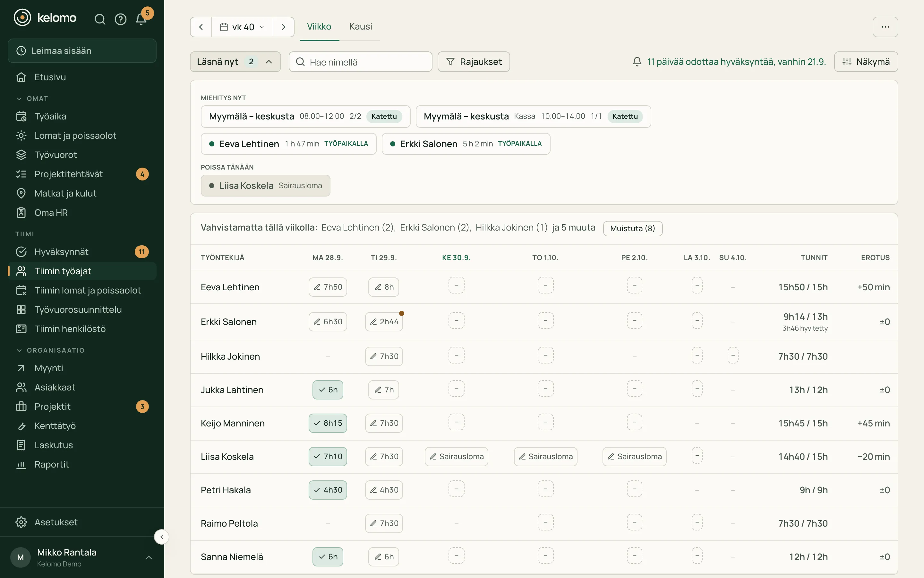924x578 pixels.
Task: Switch to the Kausi tab
Action: pyautogui.click(x=360, y=26)
